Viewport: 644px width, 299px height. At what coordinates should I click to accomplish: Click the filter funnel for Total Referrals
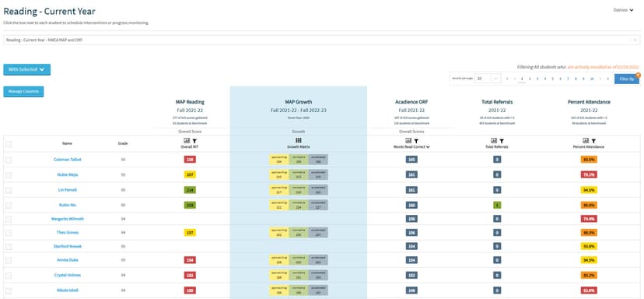[502, 141]
